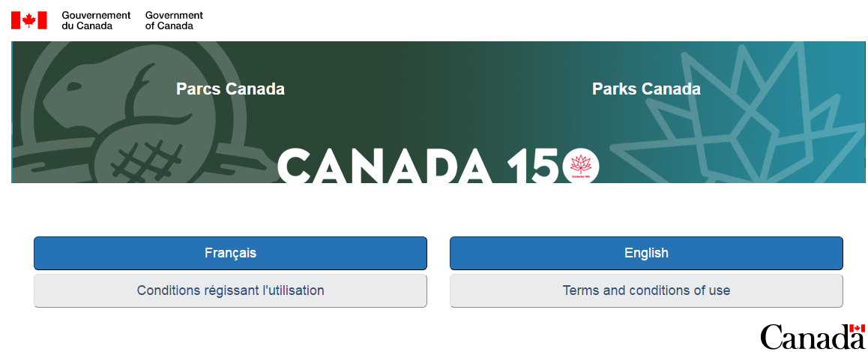Open Terms and conditions of use
Viewport: 868px width, 352px height.
[646, 290]
